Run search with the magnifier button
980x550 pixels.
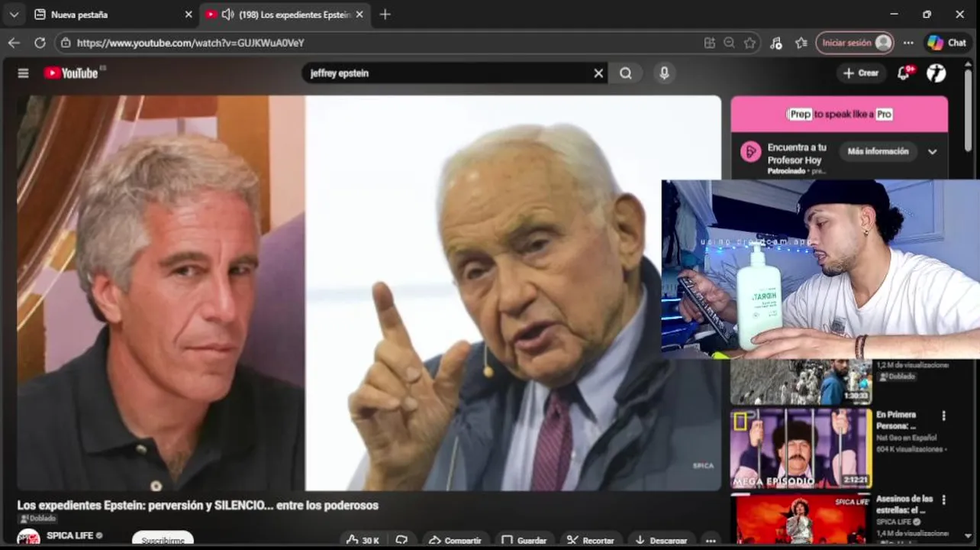tap(626, 73)
